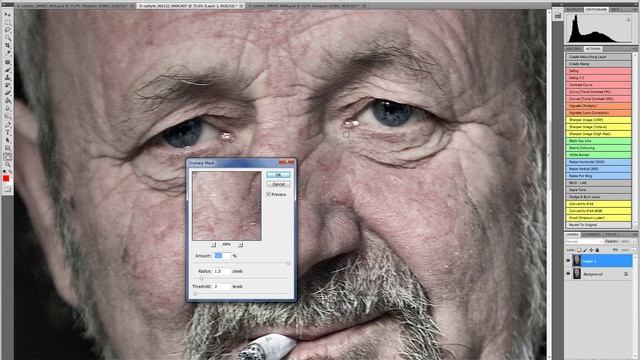Hide the Background layer eye icon
640x360 pixels.
click(x=568, y=274)
